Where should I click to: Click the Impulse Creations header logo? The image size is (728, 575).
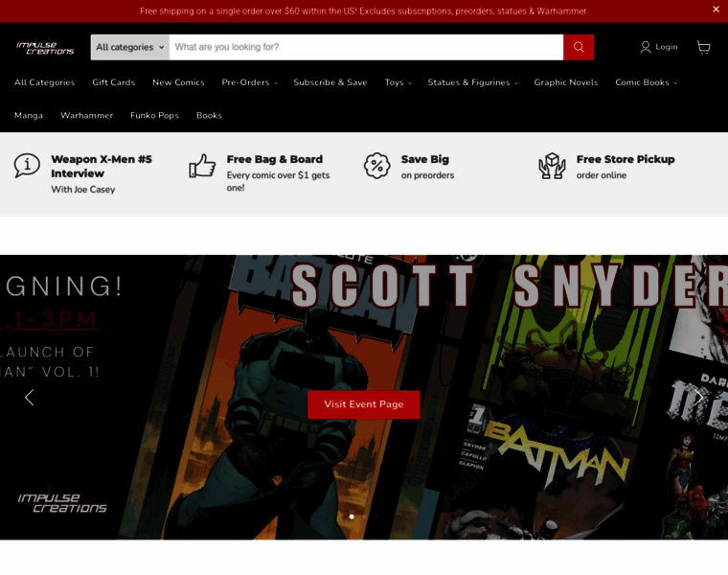coord(45,47)
